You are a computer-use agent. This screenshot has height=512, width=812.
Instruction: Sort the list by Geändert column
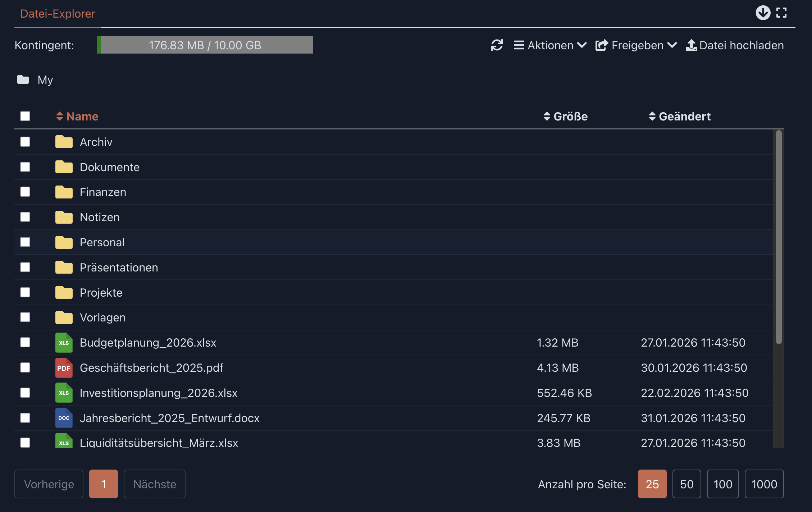click(680, 116)
